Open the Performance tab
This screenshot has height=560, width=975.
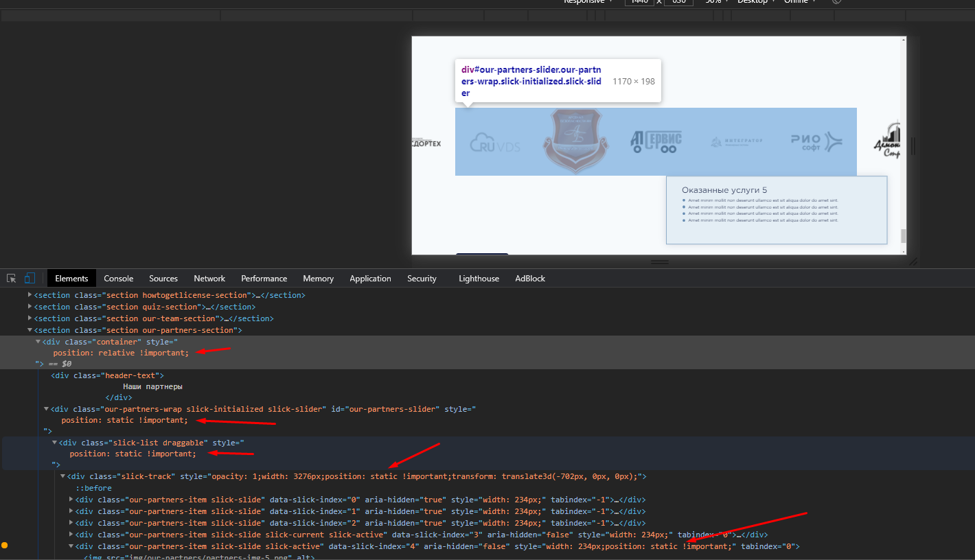pyautogui.click(x=264, y=278)
